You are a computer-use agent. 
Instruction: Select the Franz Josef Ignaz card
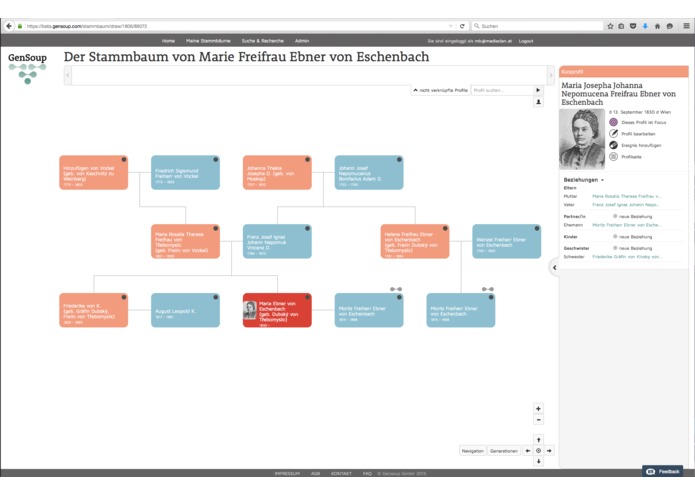point(277,241)
